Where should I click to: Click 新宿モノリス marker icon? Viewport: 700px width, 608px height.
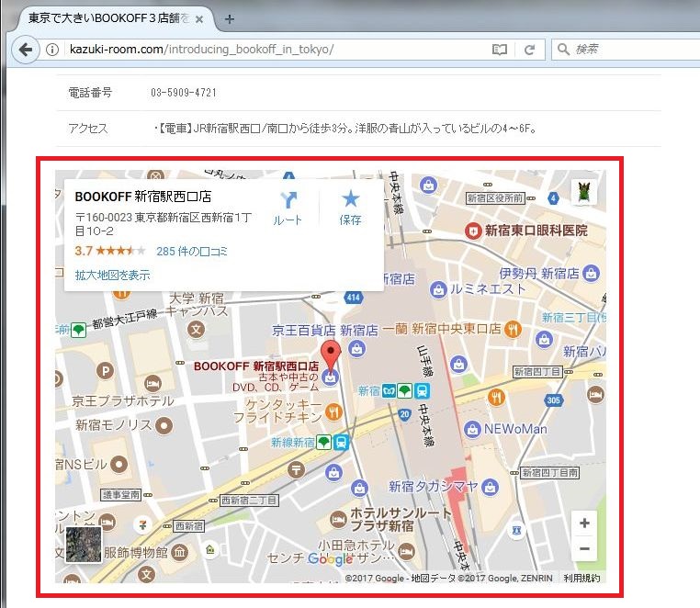[x=164, y=425]
